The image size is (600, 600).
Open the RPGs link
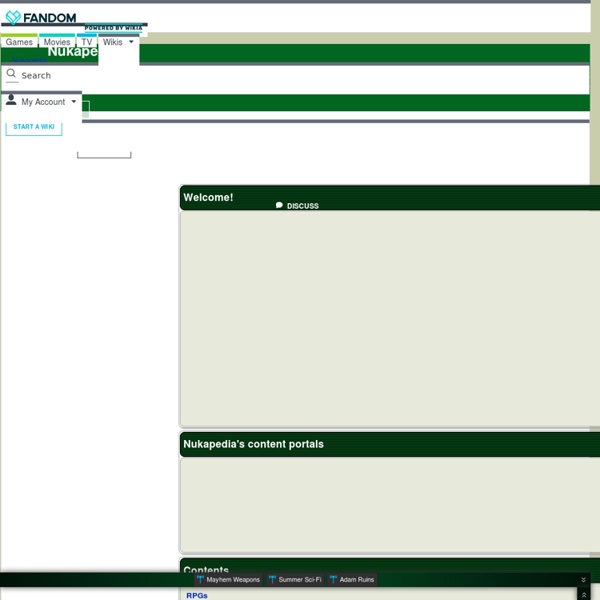point(197,595)
